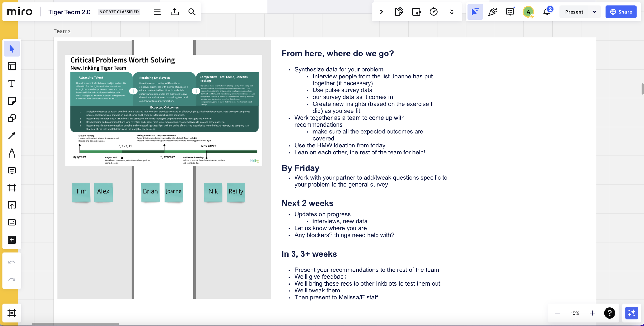Open the Present options dropdown arrow

[595, 12]
